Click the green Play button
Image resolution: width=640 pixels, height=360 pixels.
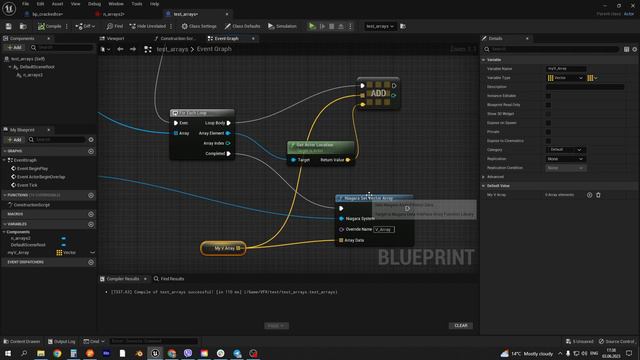[312, 26]
